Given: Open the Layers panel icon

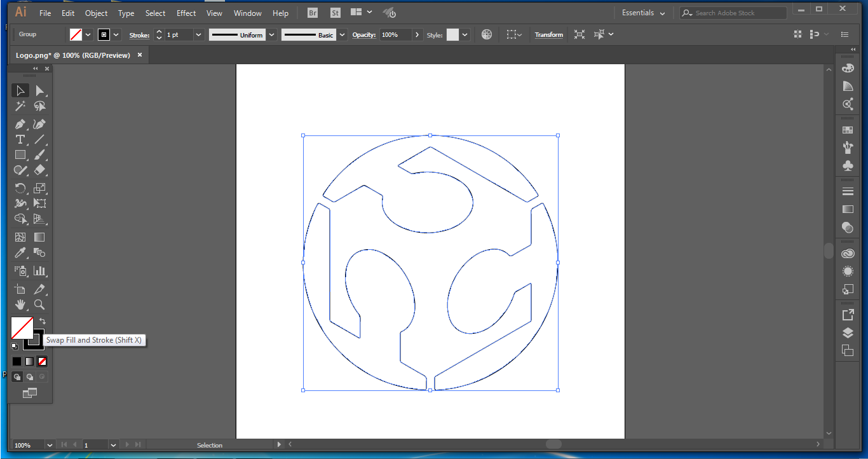Looking at the screenshot, I should click(x=848, y=332).
